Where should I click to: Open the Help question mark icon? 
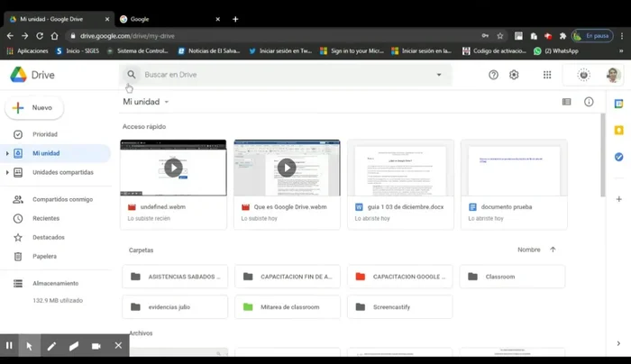tap(493, 75)
